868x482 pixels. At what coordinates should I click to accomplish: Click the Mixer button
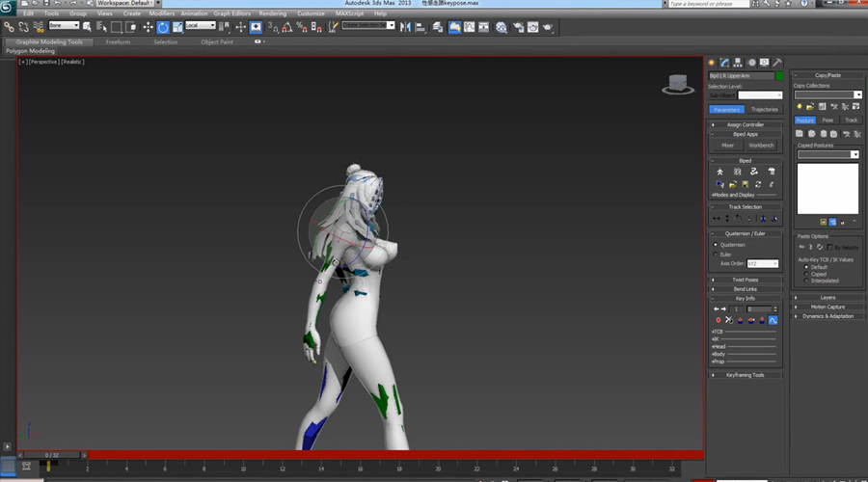[727, 146]
